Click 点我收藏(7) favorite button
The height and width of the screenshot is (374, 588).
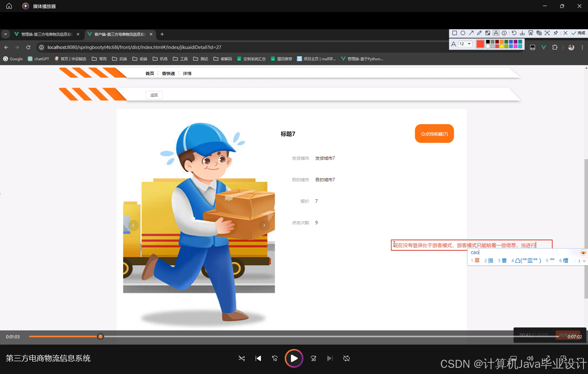(434, 134)
